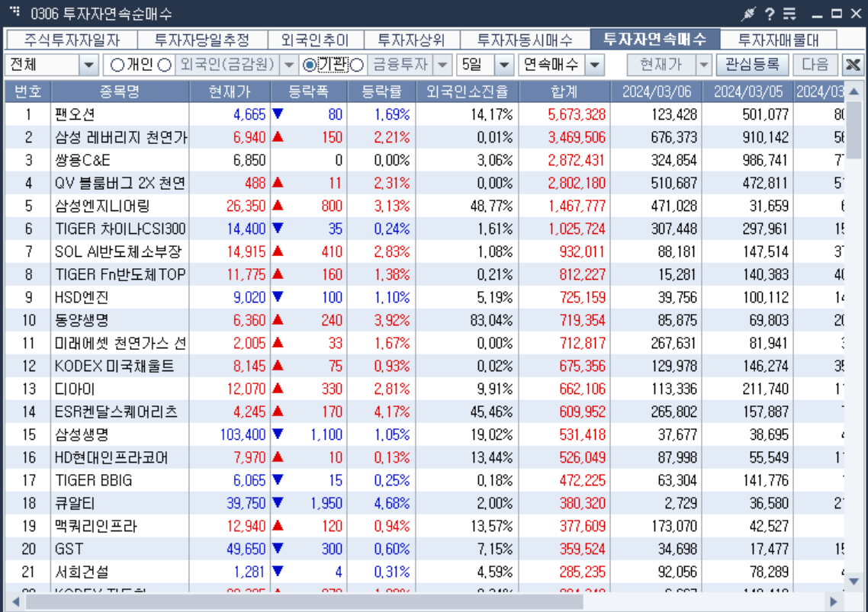Click the 번호 column header
The height and width of the screenshot is (612, 868).
pos(27,92)
